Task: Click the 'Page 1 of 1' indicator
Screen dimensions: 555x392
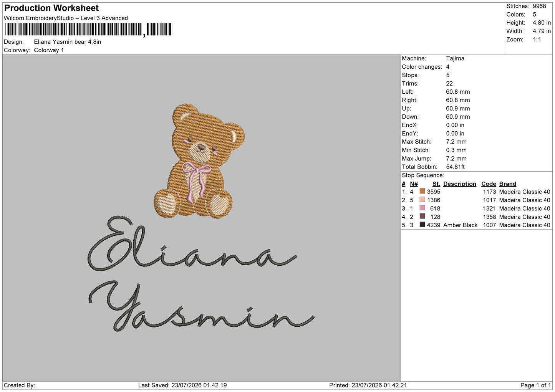Action: click(535, 385)
